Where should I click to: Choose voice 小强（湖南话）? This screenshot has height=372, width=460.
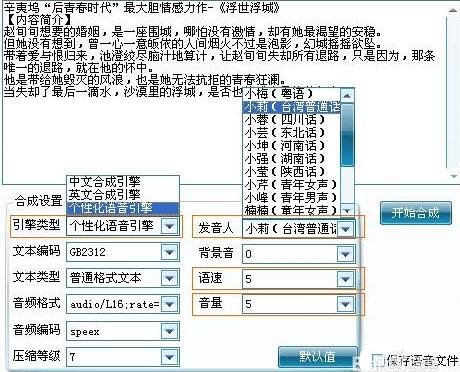[x=291, y=159]
